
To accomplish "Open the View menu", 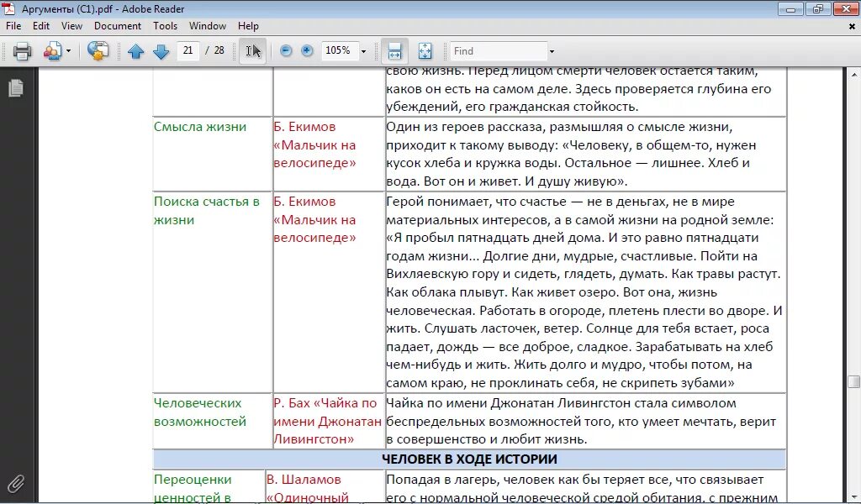I will (71, 26).
